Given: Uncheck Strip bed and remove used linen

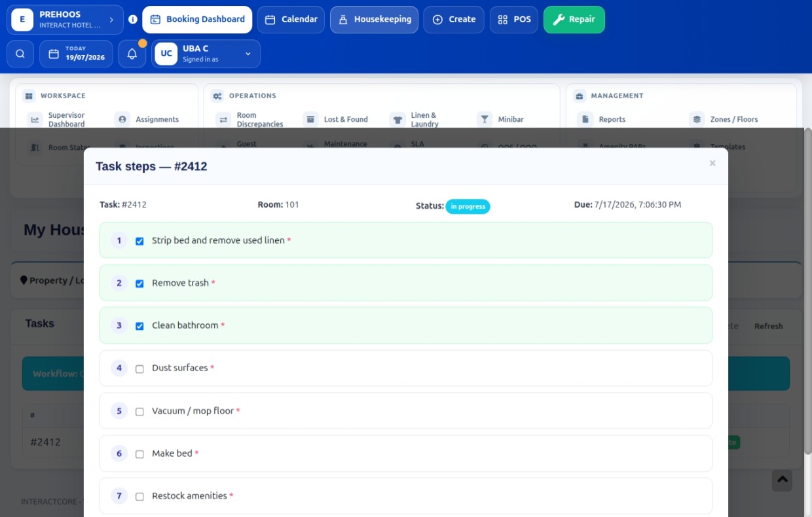Looking at the screenshot, I should pyautogui.click(x=139, y=241).
